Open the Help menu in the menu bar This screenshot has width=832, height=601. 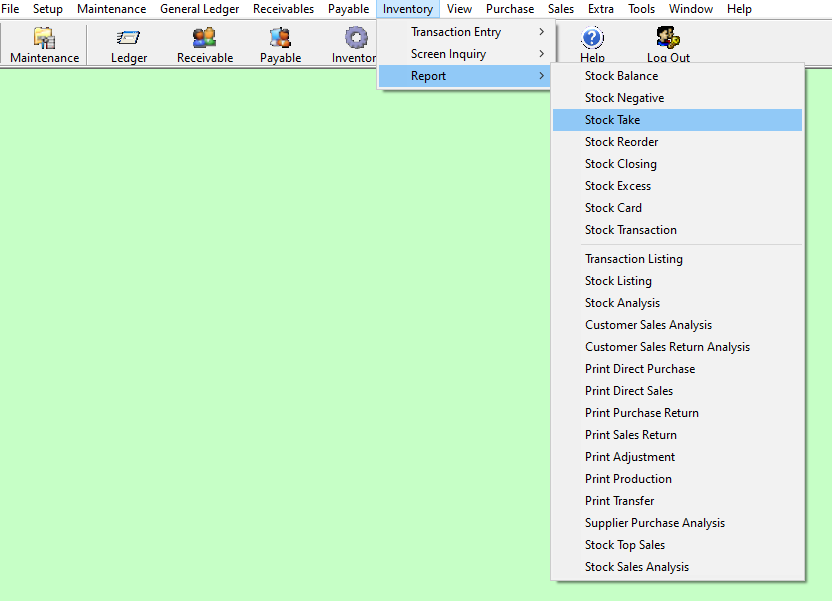739,9
